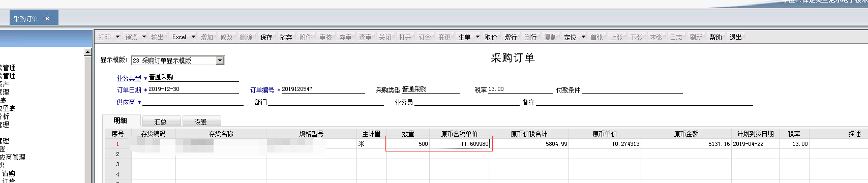868x183 pixels.
Task: Click the 供应商 input field
Action: (x=193, y=102)
